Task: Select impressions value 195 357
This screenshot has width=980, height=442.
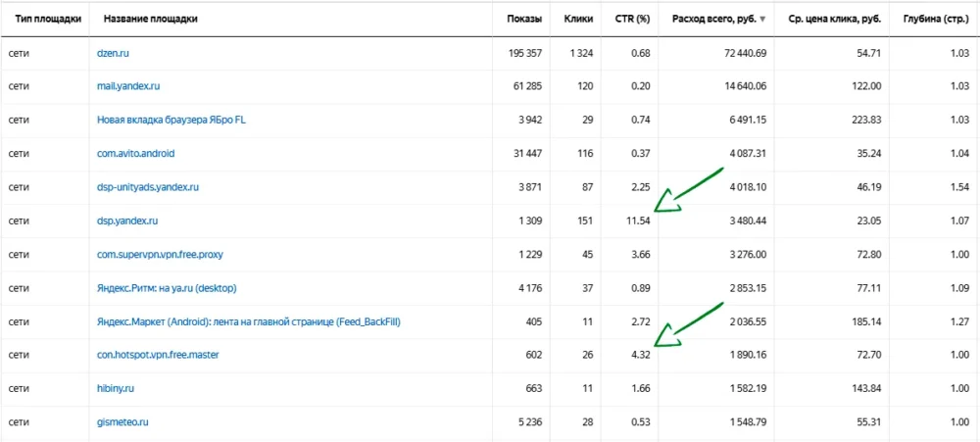Action: pos(526,53)
